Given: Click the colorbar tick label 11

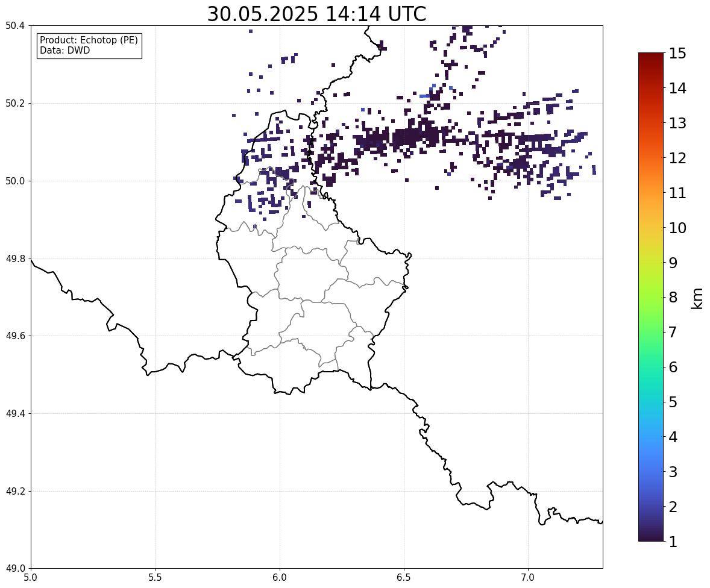Looking at the screenshot, I should click(677, 193).
